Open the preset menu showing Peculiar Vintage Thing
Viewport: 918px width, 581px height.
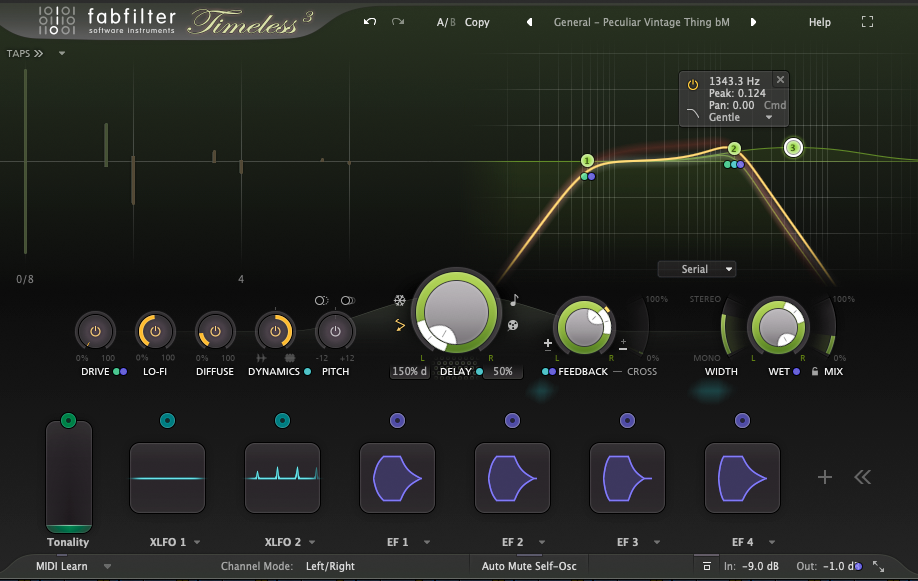pos(642,22)
